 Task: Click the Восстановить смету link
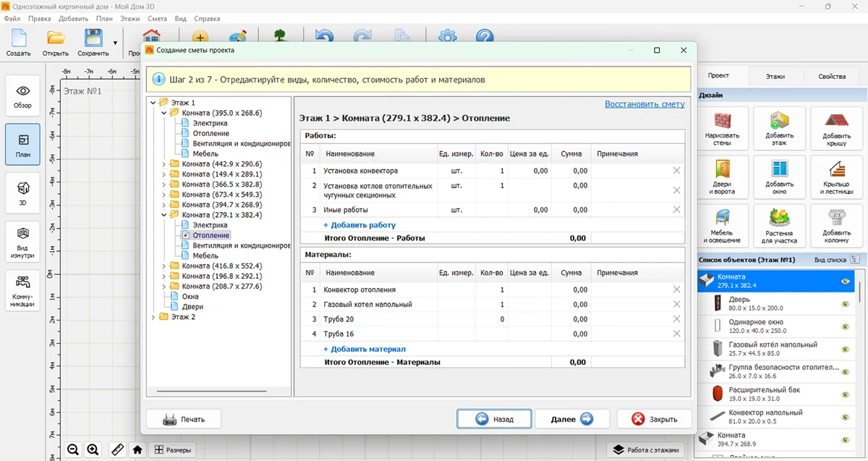644,104
